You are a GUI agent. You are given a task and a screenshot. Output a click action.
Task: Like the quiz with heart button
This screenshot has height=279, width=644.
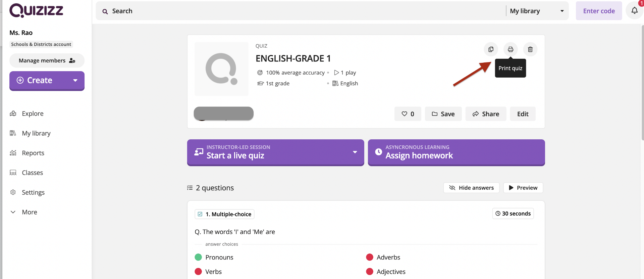(408, 114)
